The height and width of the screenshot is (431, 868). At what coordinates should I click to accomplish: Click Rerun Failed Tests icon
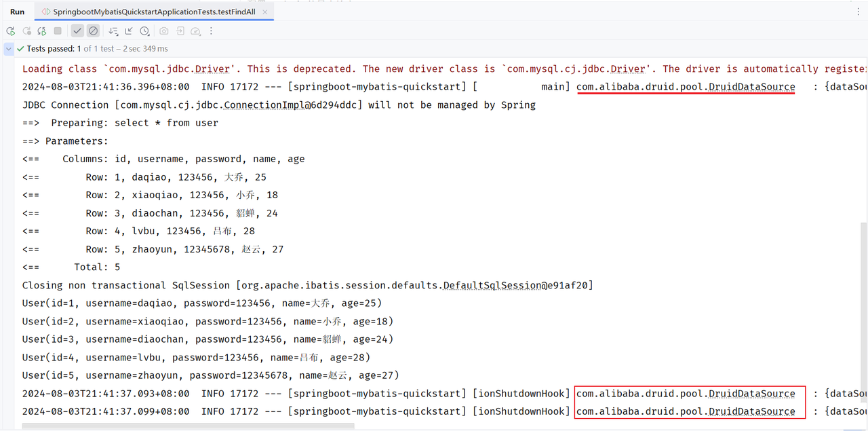[x=26, y=31]
